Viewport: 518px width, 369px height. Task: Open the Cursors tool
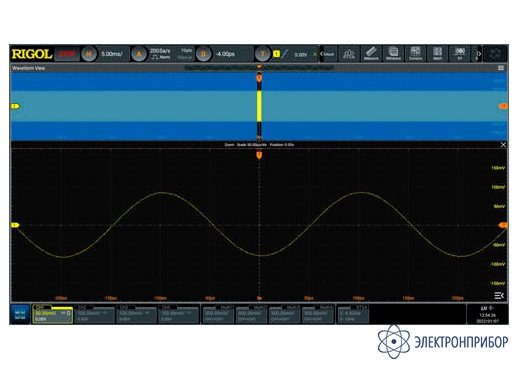(x=415, y=54)
